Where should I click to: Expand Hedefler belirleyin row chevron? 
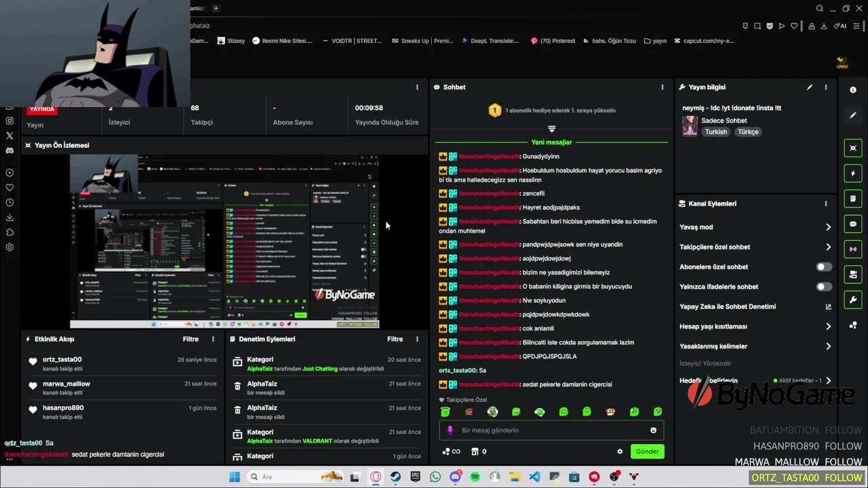pyautogui.click(x=828, y=381)
